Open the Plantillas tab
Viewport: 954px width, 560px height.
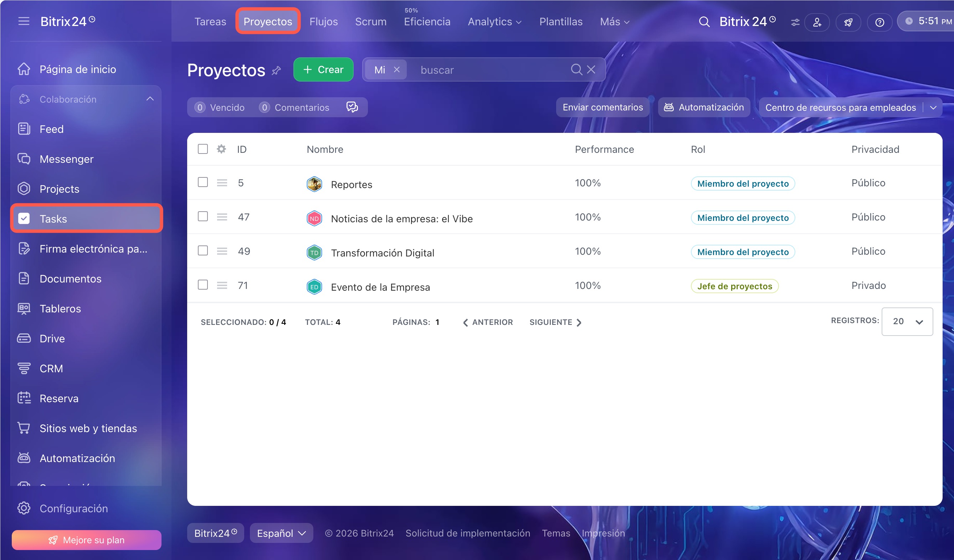click(x=561, y=22)
